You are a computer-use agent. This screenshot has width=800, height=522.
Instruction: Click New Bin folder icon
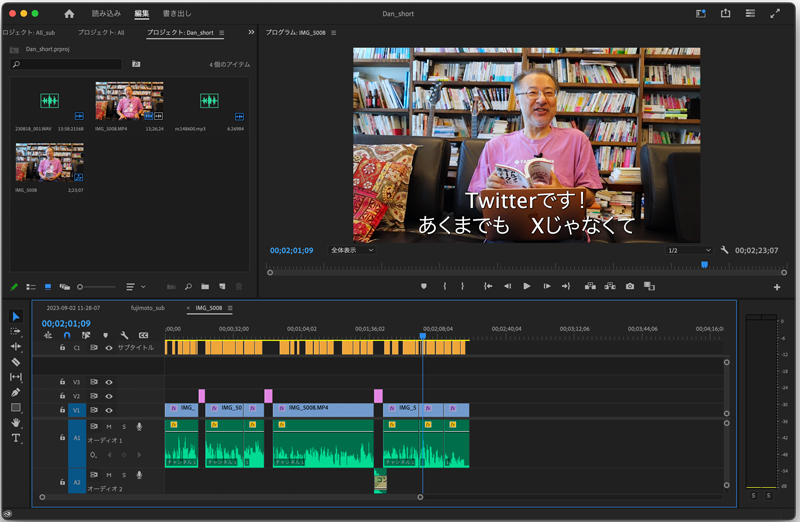tap(205, 287)
